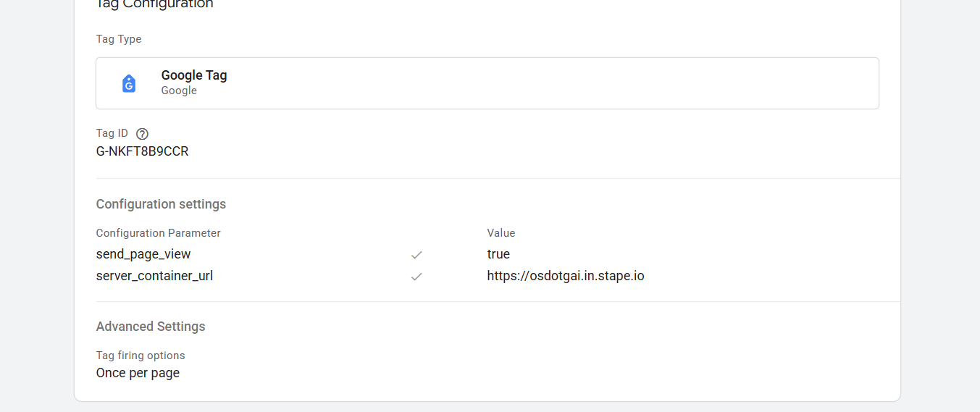Click the checkmark beside send_page_view
980x412 pixels.
tap(416, 255)
